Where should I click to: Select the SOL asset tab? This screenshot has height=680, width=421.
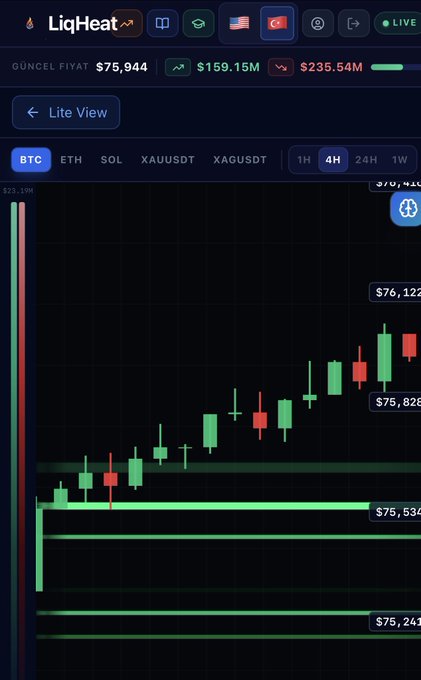click(x=111, y=160)
